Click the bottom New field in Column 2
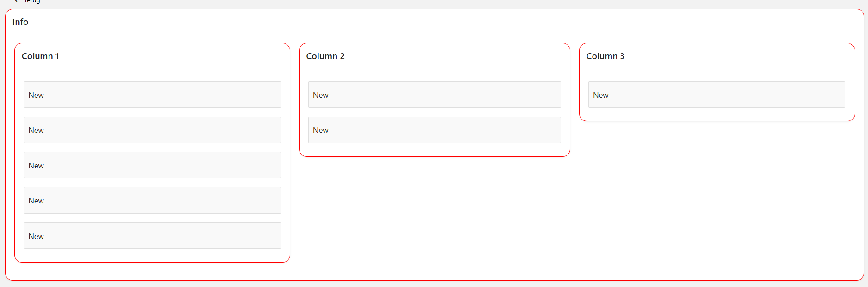This screenshot has height=287, width=868. [434, 130]
